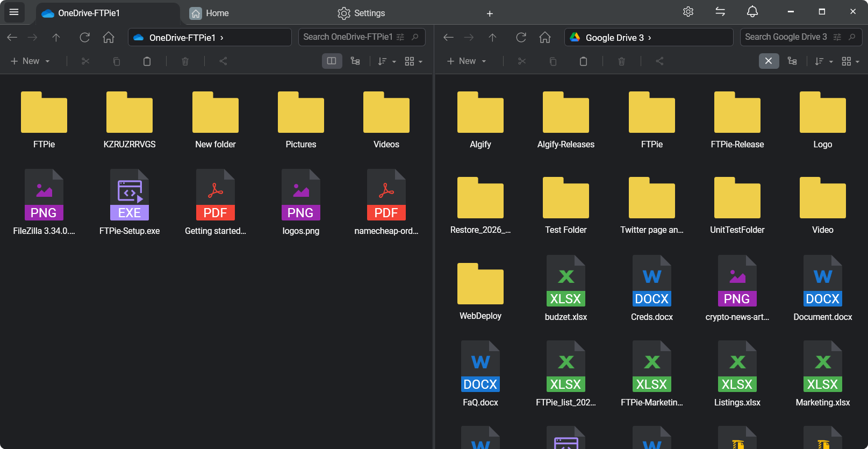Delete selected items in OneDrive pane
The width and height of the screenshot is (868, 449).
tap(185, 61)
